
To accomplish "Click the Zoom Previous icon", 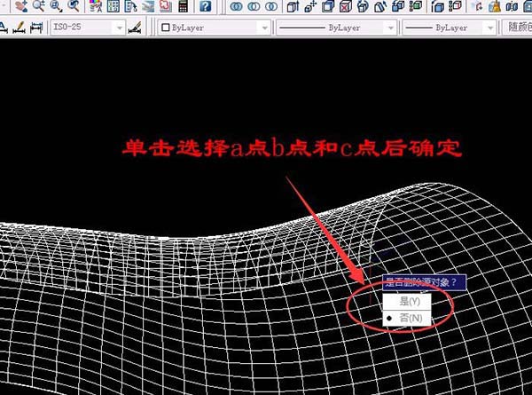I will [74, 6].
